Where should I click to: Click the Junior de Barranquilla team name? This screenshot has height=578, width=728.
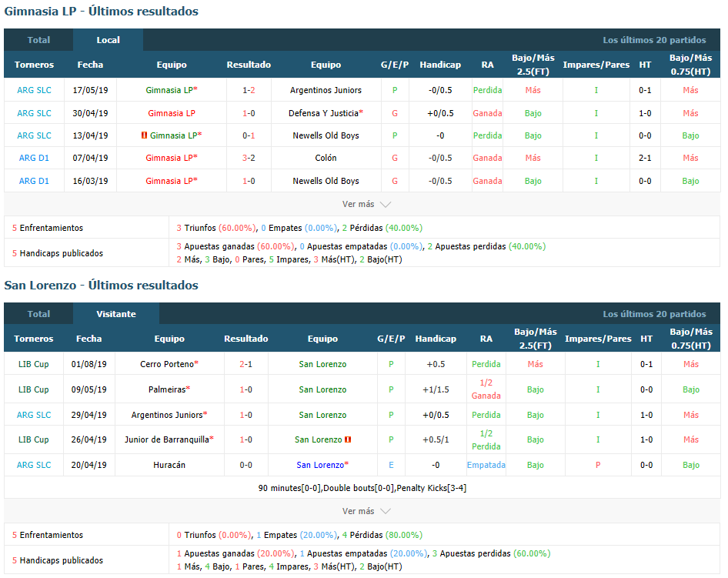(167, 439)
